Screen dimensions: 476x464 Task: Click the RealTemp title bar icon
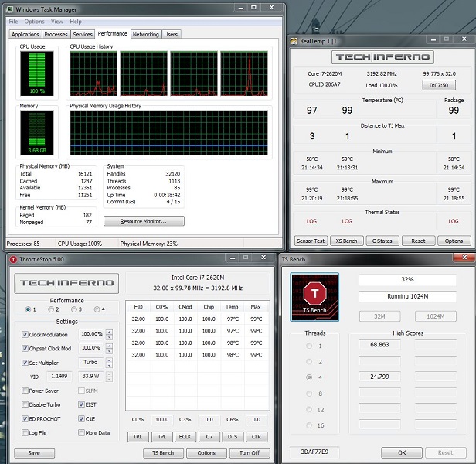click(x=294, y=41)
